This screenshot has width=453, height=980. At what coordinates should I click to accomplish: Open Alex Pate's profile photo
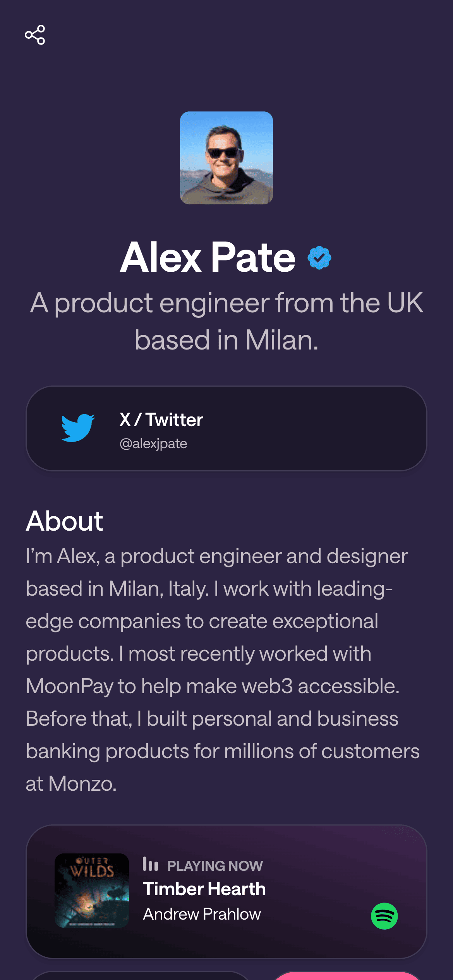click(x=226, y=158)
